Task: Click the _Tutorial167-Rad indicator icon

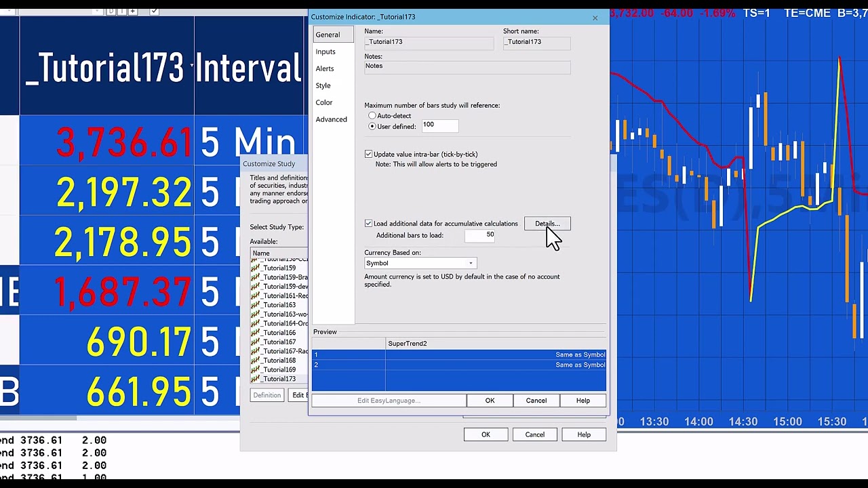Action: 255,351
